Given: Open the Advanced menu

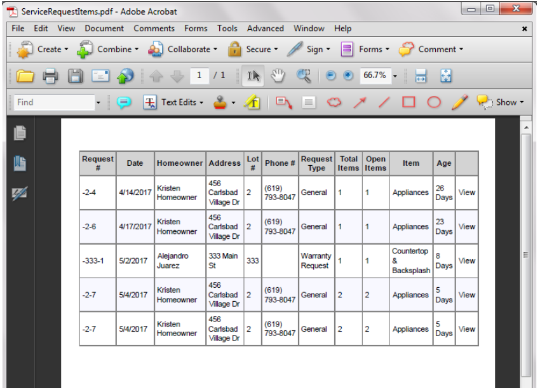Looking at the screenshot, I should click(x=265, y=29).
